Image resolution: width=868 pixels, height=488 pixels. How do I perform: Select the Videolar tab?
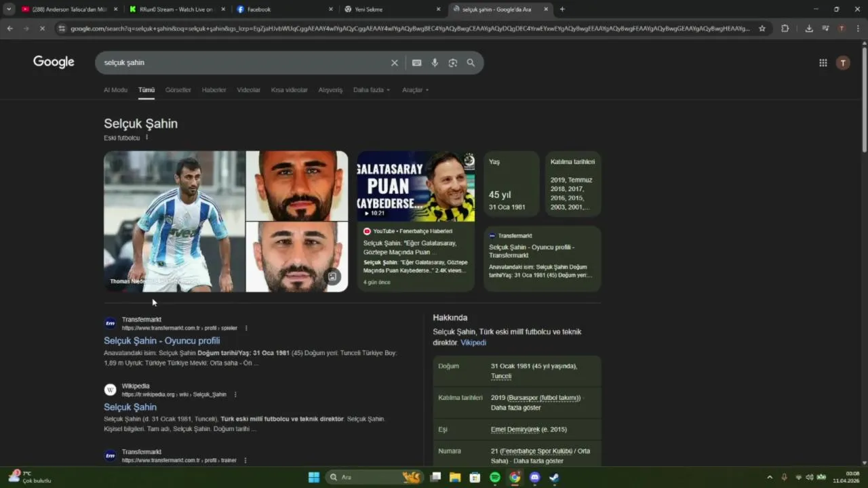click(x=248, y=90)
